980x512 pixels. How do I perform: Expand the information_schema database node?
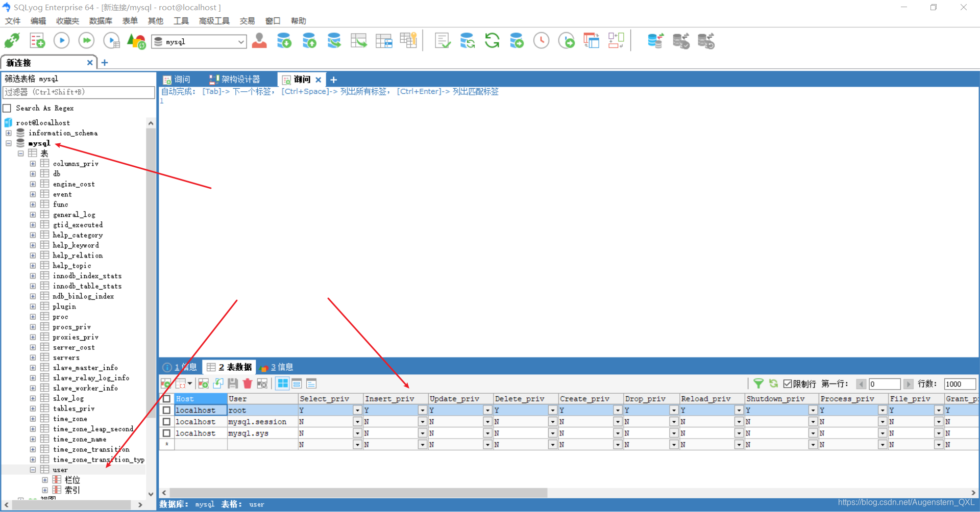tap(9, 133)
